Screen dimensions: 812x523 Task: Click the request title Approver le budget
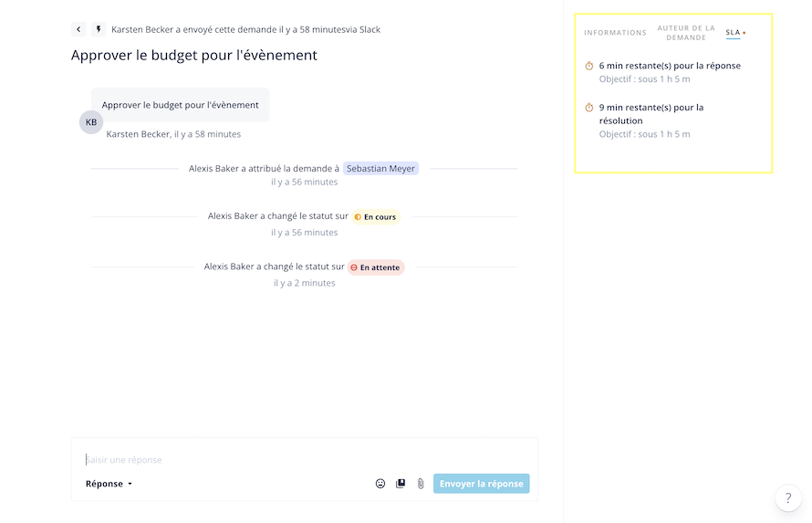[193, 56]
